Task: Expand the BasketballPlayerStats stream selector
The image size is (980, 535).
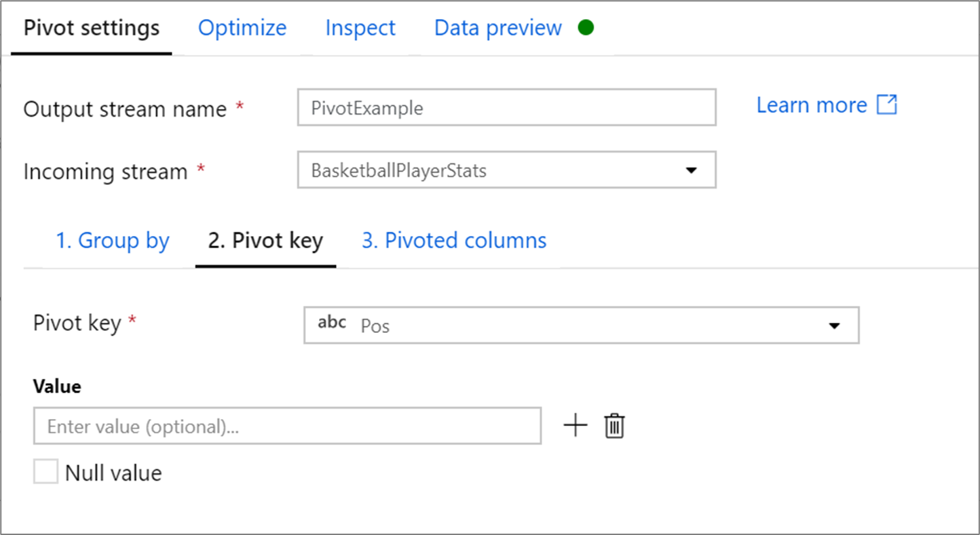Action: pos(690,170)
